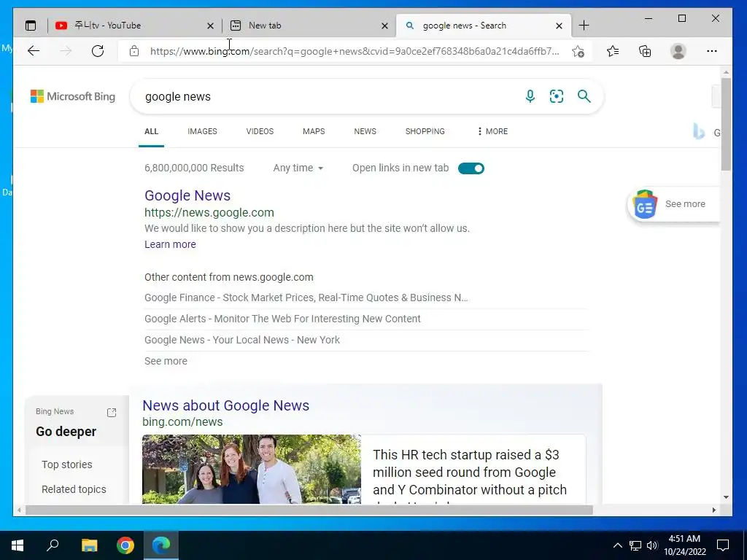
Task: Open the tab actions menu icon
Action: point(31,26)
